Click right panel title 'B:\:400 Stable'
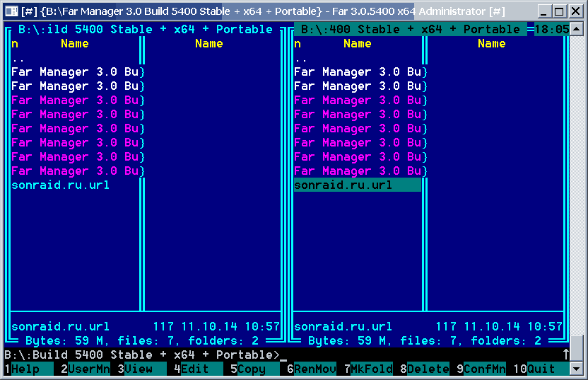Viewport: 588px width, 380px height. pyautogui.click(x=411, y=29)
